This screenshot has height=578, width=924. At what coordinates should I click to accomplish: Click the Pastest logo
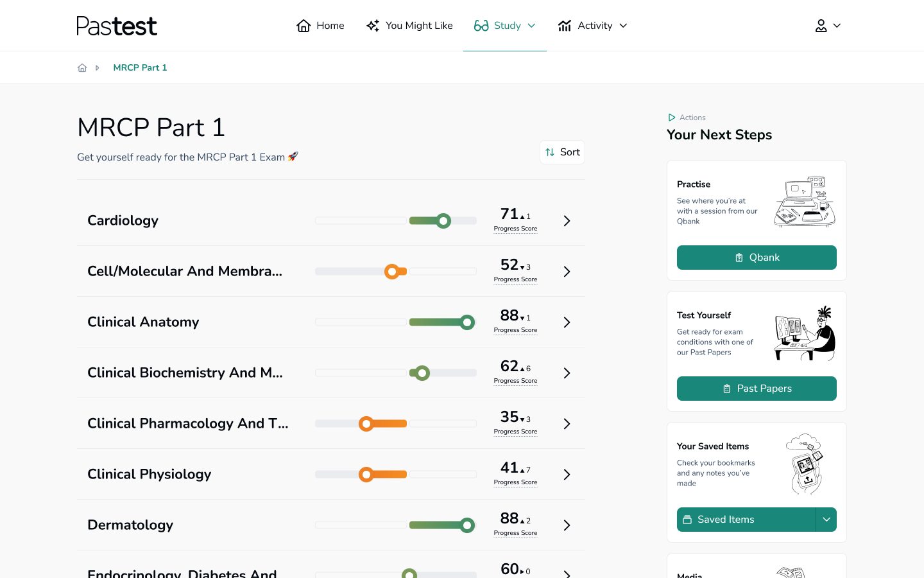click(116, 25)
